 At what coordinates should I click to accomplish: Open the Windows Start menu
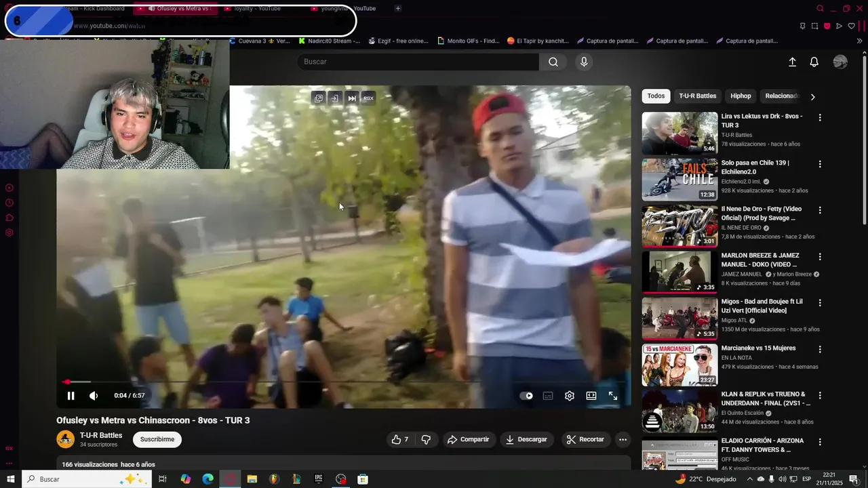(10, 479)
